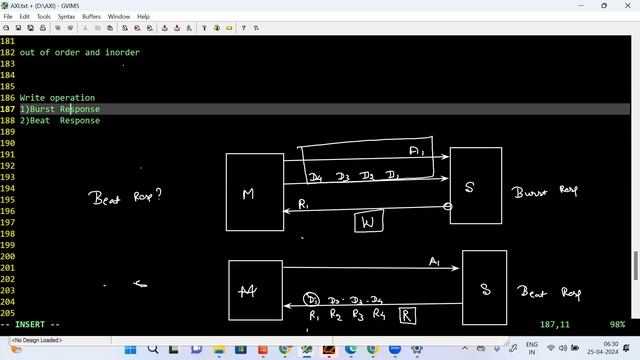Open the Wi-Fi network tray icon
Screen dimensions: 640x360
click(551, 348)
